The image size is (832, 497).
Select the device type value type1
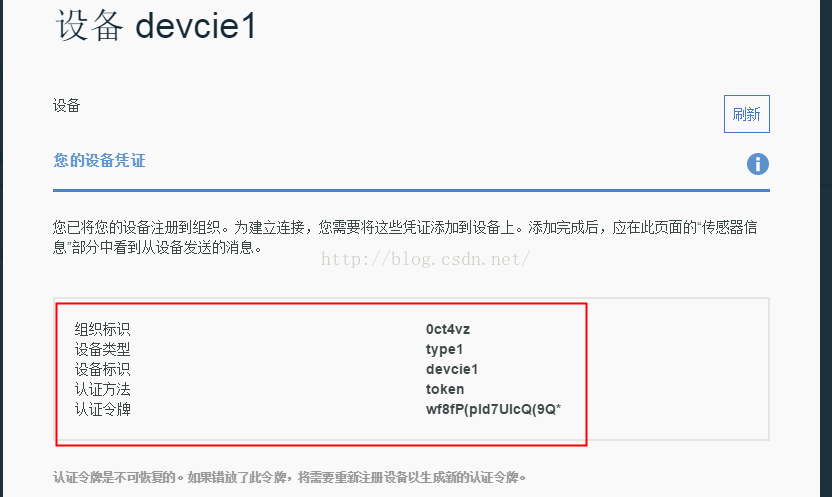[444, 349]
